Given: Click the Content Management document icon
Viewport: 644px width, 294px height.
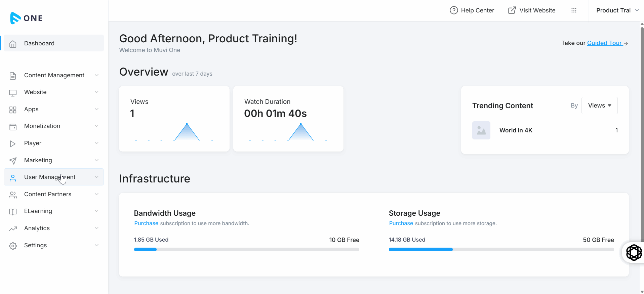Looking at the screenshot, I should (x=13, y=76).
